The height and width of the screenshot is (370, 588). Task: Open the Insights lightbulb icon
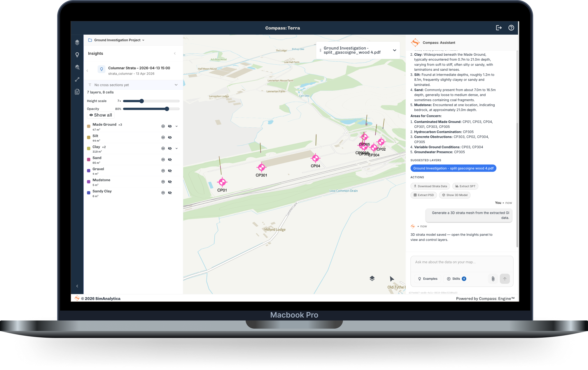77,54
